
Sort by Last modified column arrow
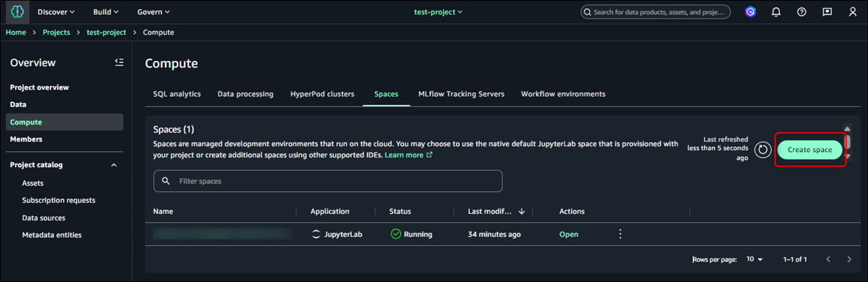tap(522, 211)
